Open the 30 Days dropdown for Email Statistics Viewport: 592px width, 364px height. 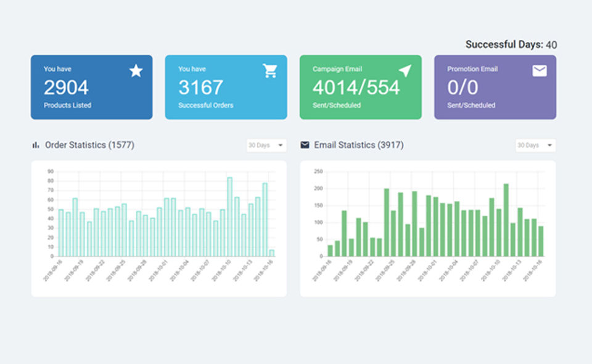[x=535, y=145]
